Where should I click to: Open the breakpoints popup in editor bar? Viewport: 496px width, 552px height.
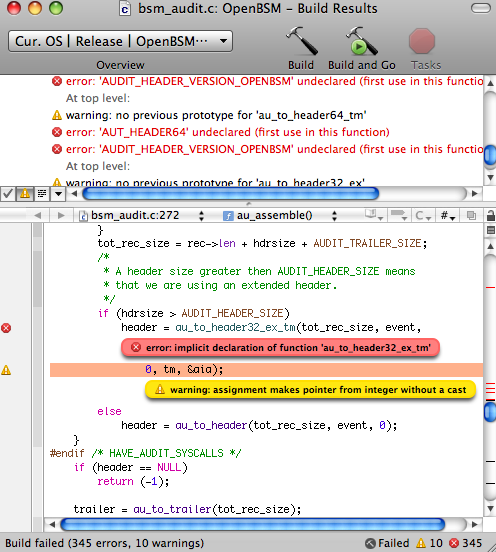[398, 215]
